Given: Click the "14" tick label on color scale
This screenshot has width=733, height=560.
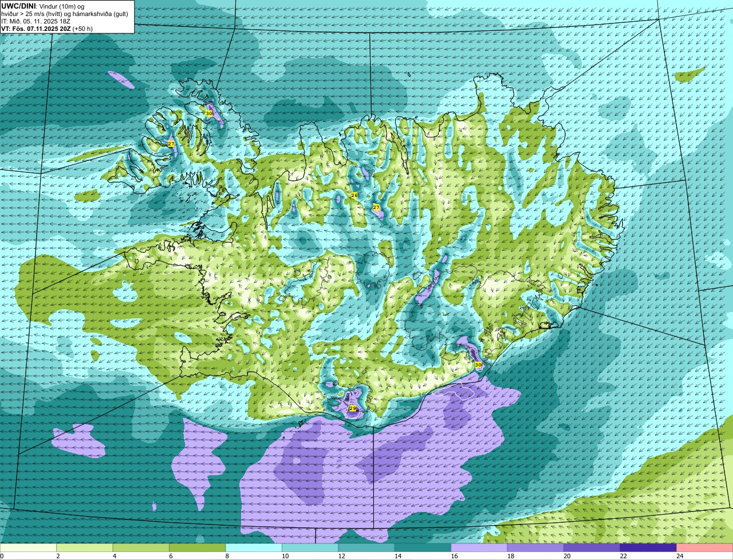Looking at the screenshot, I should (x=397, y=556).
